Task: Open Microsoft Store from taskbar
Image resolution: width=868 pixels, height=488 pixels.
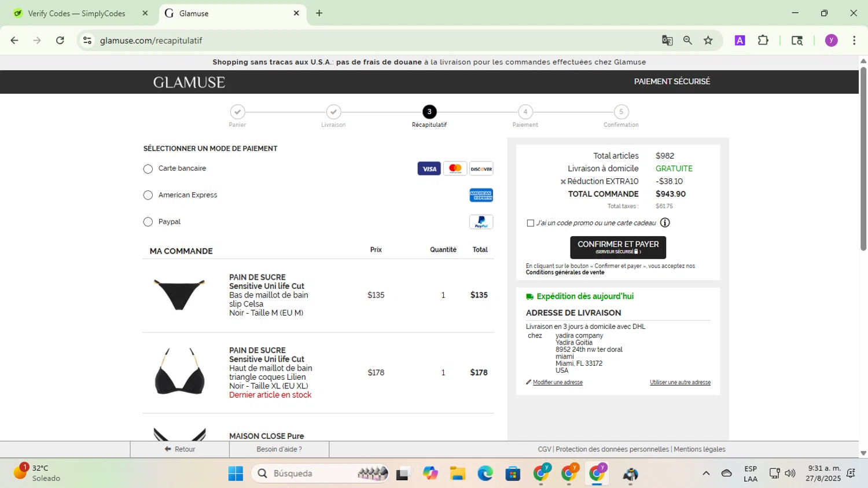Action: (x=513, y=474)
